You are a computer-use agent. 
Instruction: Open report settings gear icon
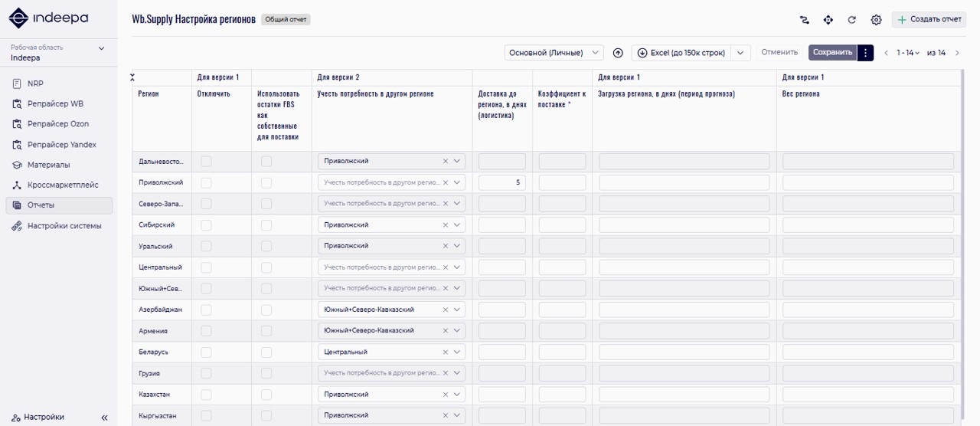pyautogui.click(x=876, y=20)
